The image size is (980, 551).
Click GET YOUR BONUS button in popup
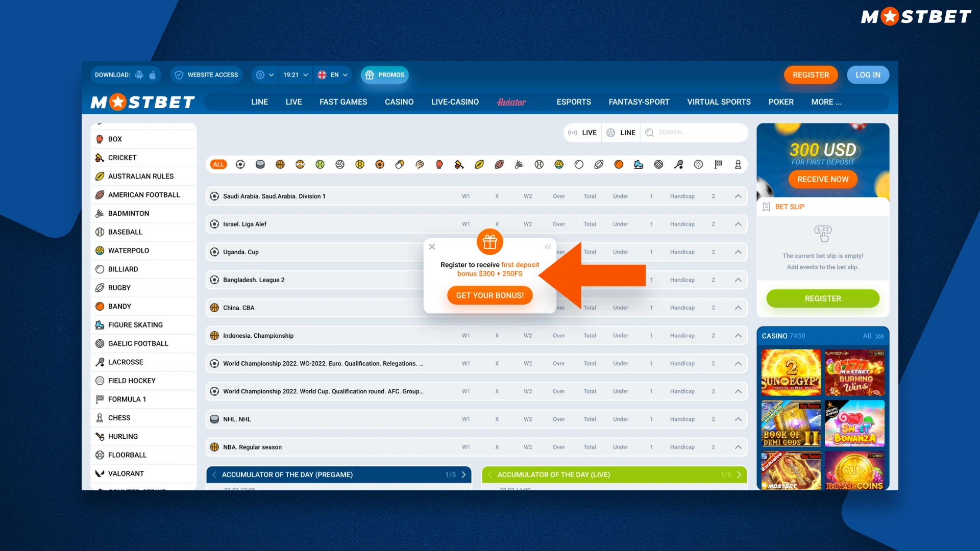pyautogui.click(x=489, y=295)
